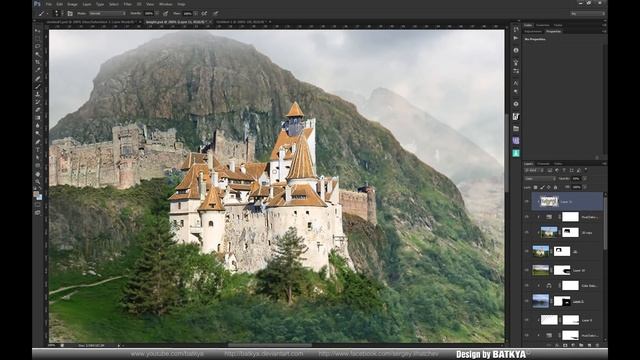Screen dimensions: 640x360
Task: Click the zoom percentage field in status bar
Action: click(x=52, y=345)
